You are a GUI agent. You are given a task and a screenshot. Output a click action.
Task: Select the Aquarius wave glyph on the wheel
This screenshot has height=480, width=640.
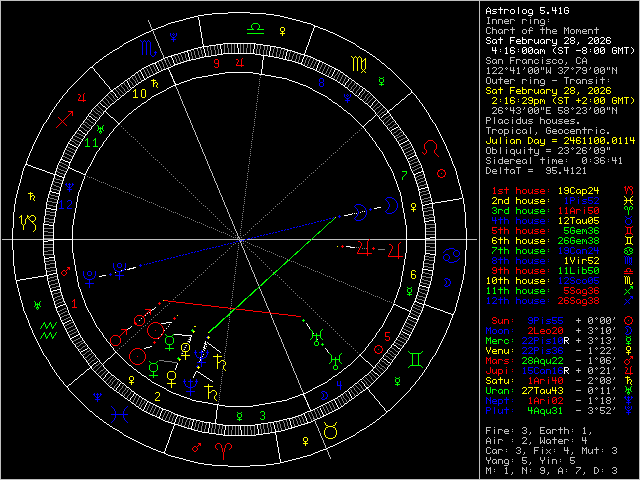pos(48,330)
